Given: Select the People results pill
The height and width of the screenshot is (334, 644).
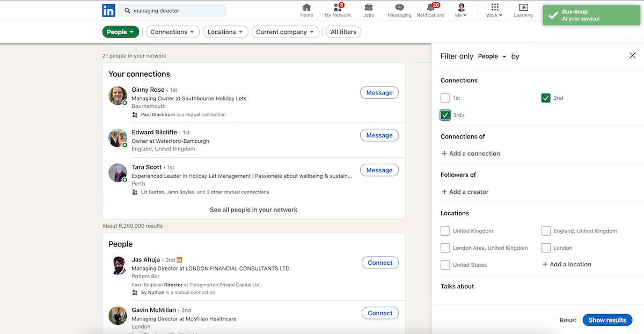Looking at the screenshot, I should pos(120,32).
